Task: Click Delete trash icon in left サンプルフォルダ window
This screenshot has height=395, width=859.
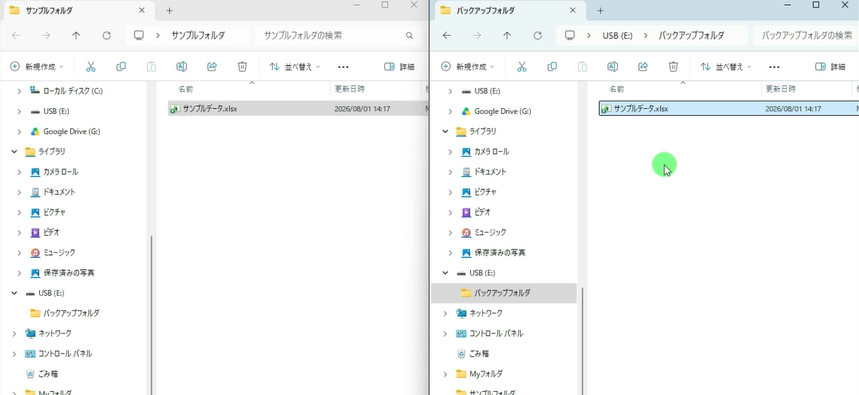Action: pos(242,67)
